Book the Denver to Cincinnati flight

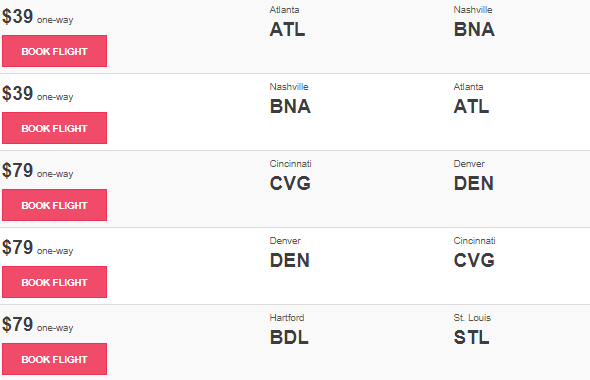[x=54, y=282]
